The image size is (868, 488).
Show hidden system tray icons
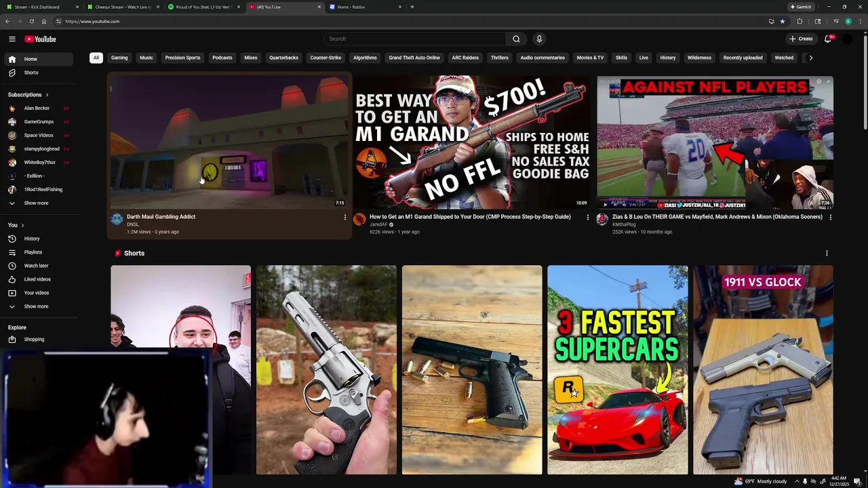click(797, 481)
